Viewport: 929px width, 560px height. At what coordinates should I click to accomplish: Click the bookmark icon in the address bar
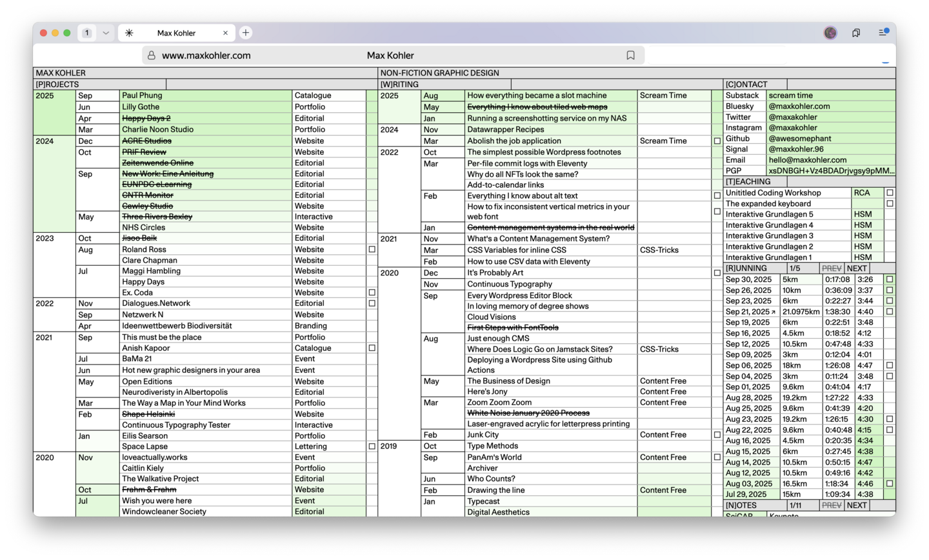tap(630, 55)
